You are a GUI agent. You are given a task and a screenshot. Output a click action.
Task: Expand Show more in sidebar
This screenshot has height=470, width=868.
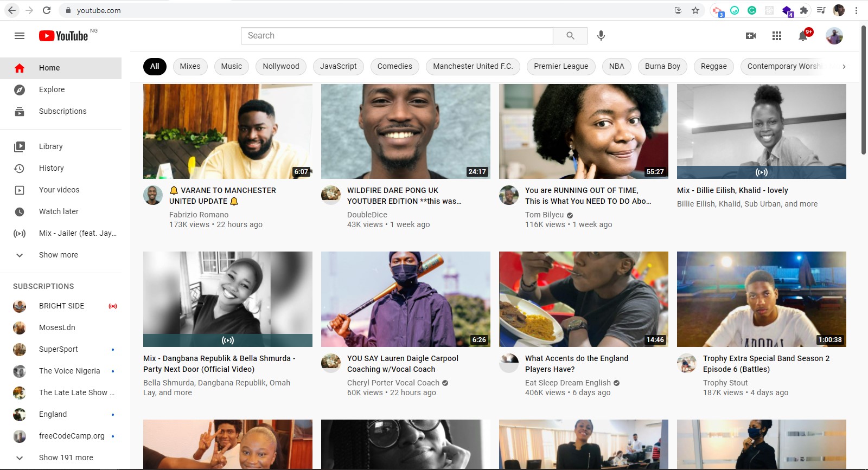[61, 255]
